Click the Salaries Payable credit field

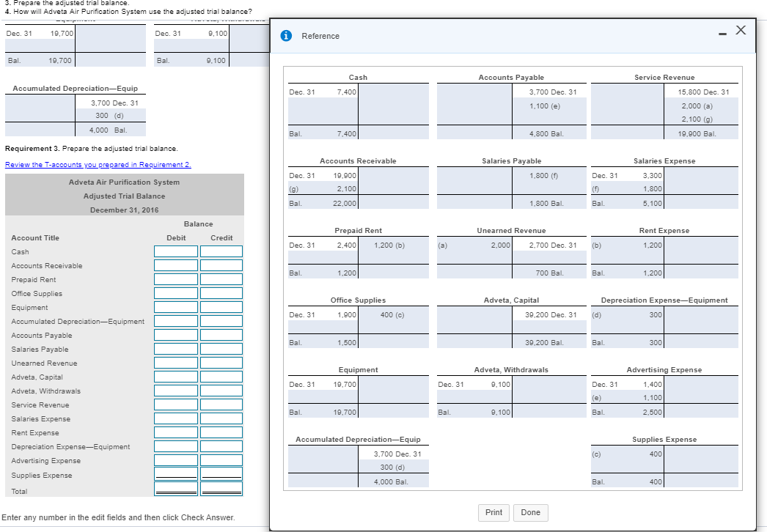[221, 349]
